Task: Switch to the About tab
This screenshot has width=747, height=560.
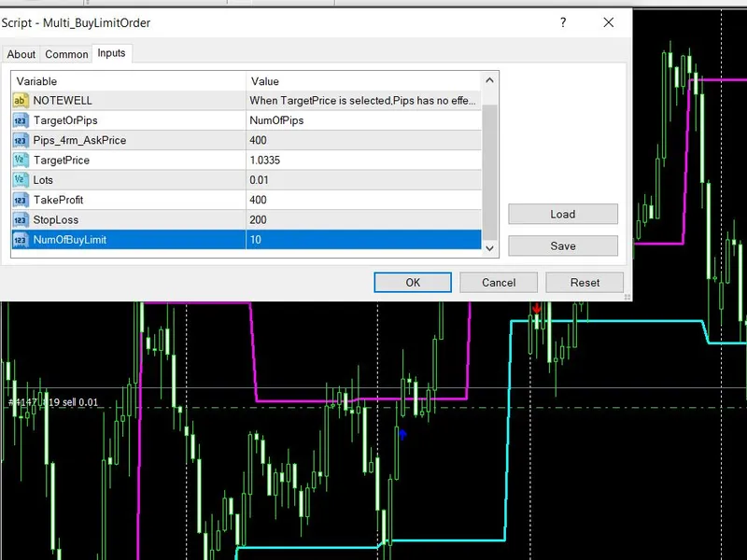Action: (21, 54)
